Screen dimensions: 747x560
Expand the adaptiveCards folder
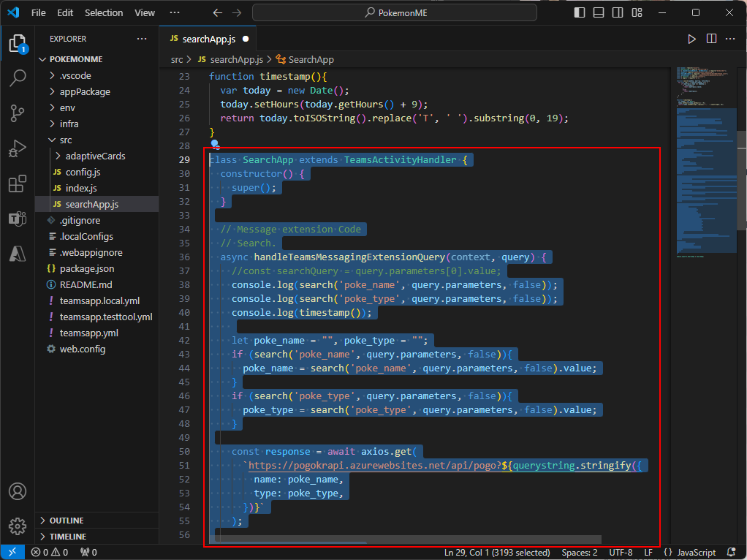97,156
